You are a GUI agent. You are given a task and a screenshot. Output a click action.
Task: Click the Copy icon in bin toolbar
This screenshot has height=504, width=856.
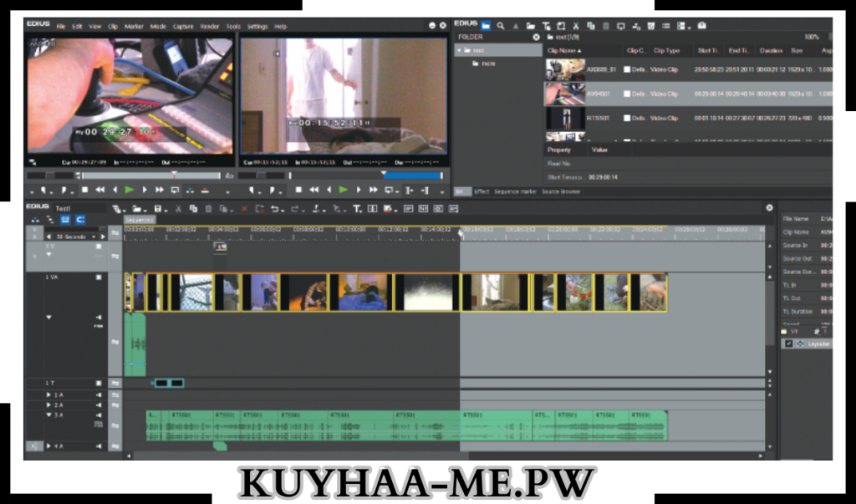point(591,26)
